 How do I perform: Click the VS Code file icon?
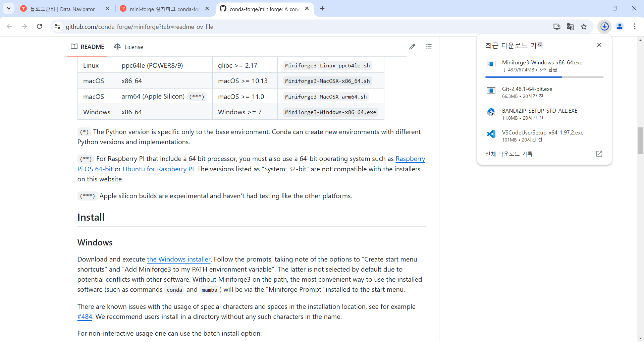click(491, 134)
